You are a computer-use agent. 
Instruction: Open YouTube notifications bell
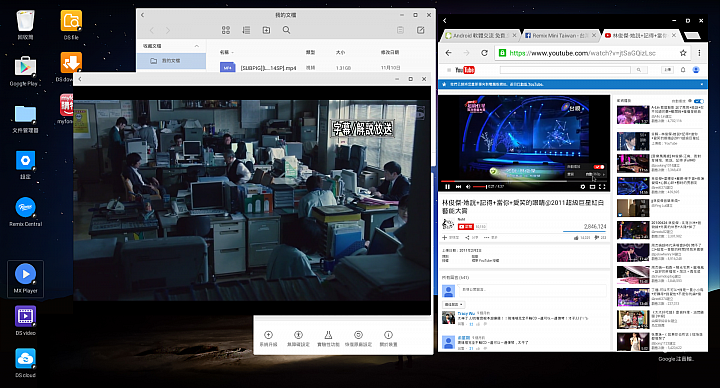pos(683,70)
